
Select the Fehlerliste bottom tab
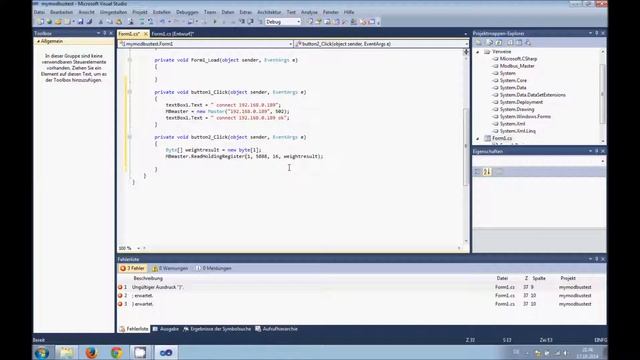[134, 329]
